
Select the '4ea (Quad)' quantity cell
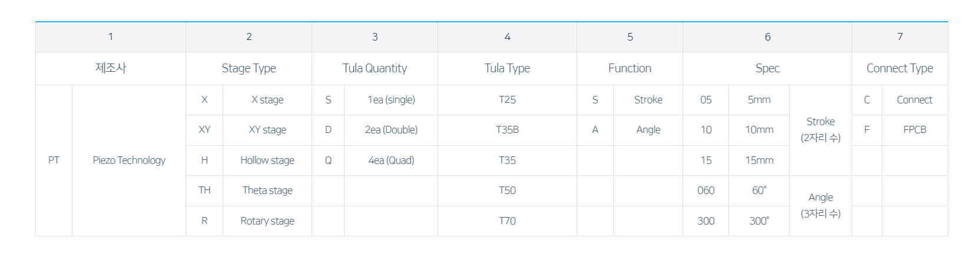[391, 160]
